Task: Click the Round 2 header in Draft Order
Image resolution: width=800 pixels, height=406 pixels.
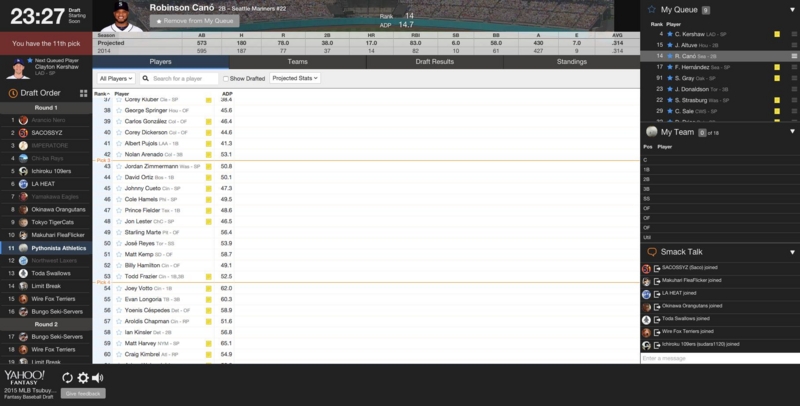Action: click(x=46, y=324)
